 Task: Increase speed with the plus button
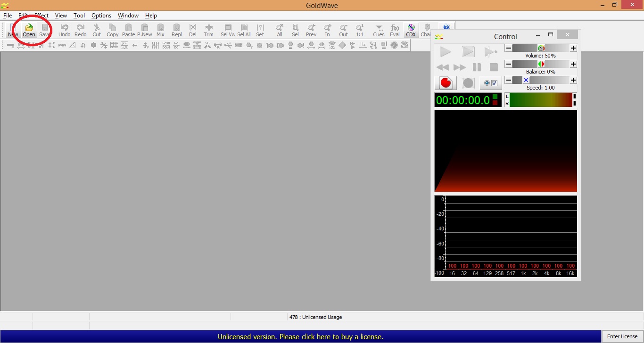573,80
